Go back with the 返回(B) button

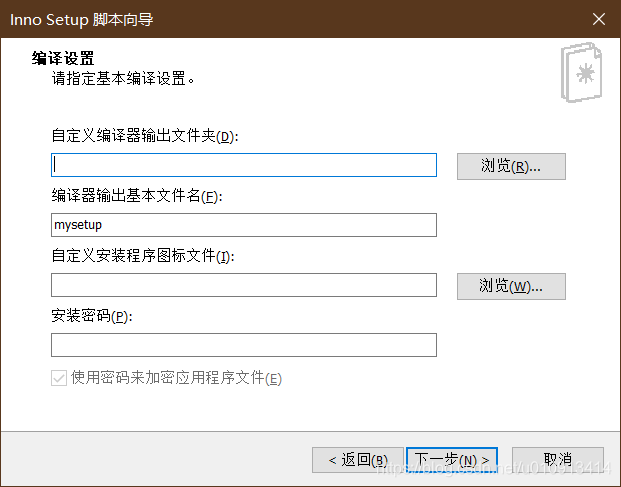[x=358, y=460]
